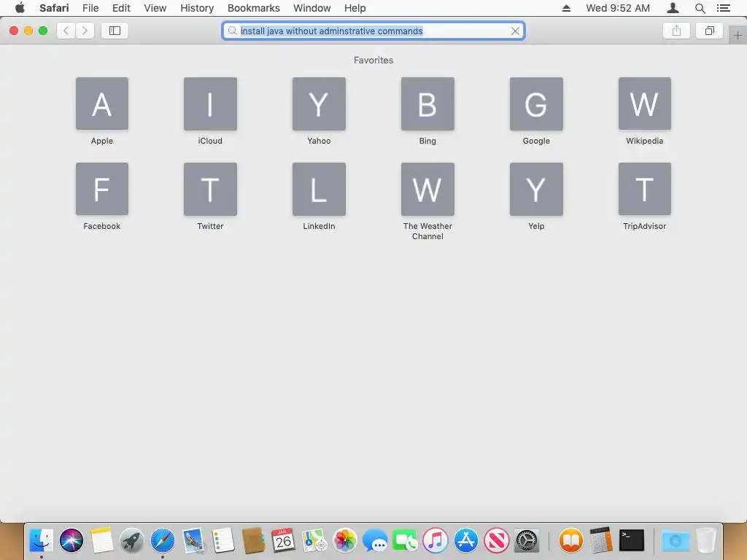The width and height of the screenshot is (747, 560).
Task: Open Launchpad rocket icon in Dock
Action: 132,540
